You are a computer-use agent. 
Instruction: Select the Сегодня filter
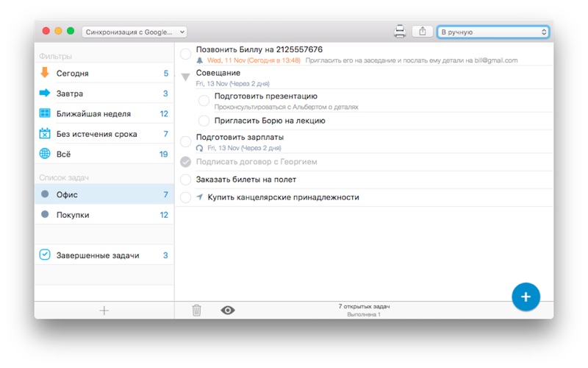(104, 73)
